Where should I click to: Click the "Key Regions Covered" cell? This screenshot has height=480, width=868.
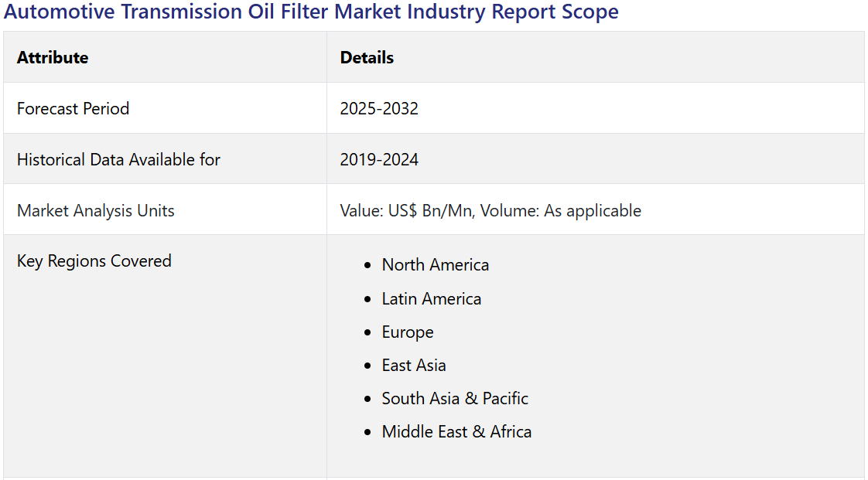pyautogui.click(x=165, y=356)
